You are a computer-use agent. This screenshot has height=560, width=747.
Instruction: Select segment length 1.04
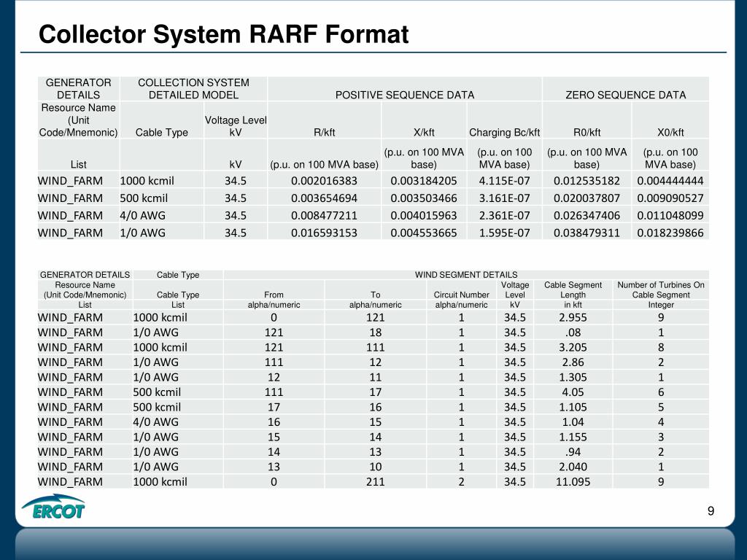pyautogui.click(x=573, y=422)
